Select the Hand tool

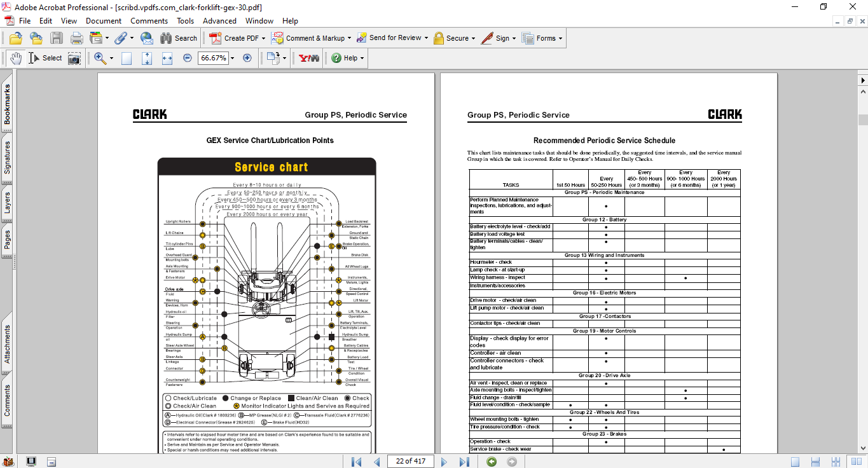click(16, 58)
